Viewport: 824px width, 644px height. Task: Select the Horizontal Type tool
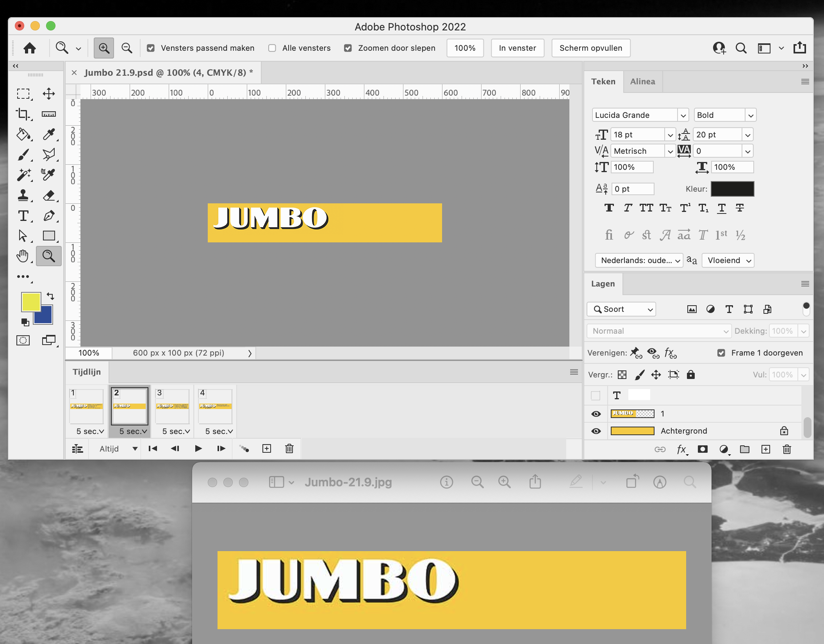tap(23, 215)
